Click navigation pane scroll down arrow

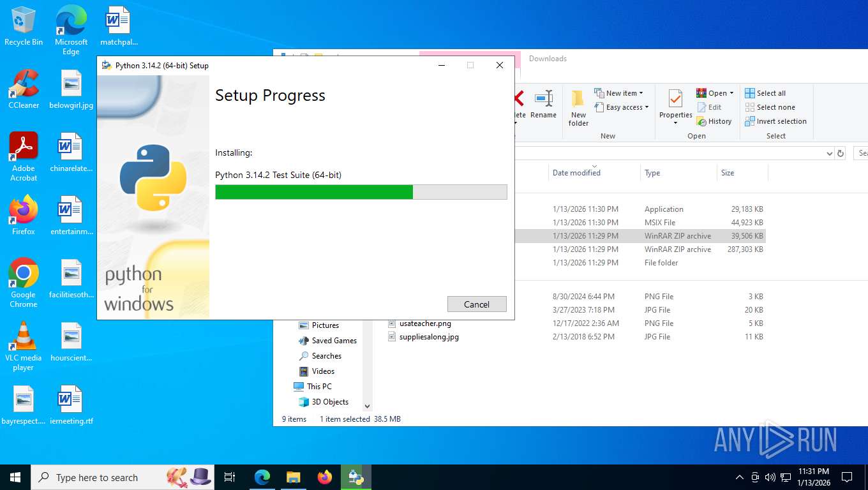[367, 406]
